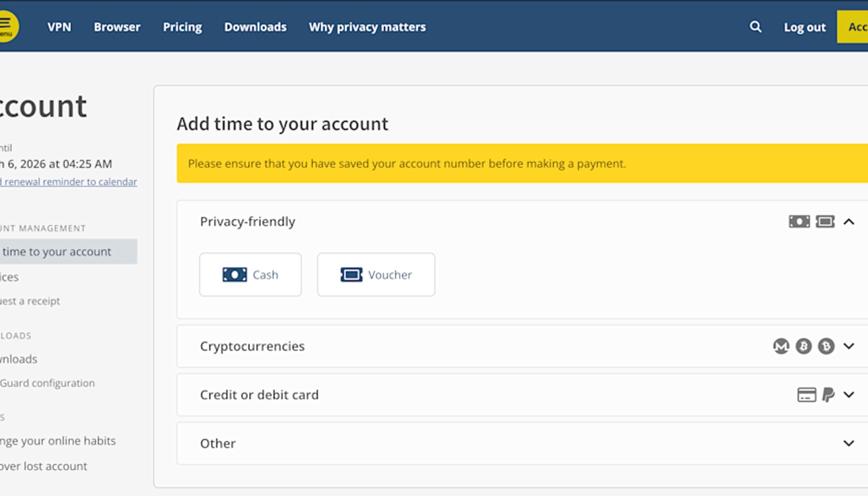Open the Downloads page
Image resolution: width=868 pixels, height=496 pixels.
[255, 27]
